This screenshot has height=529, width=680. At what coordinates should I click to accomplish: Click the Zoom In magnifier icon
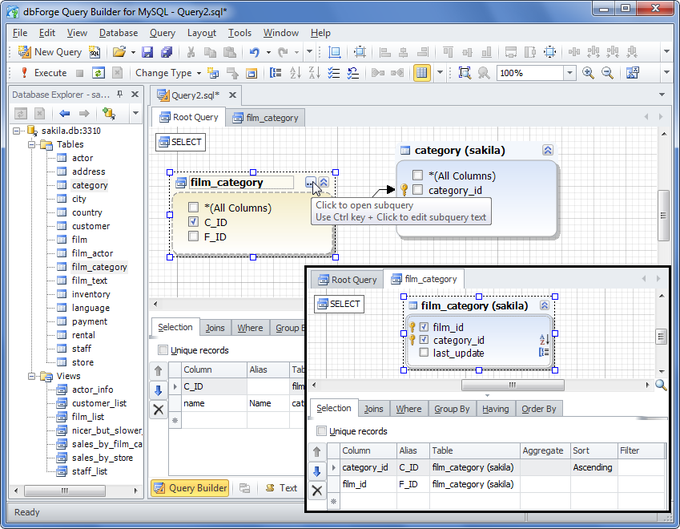point(588,73)
